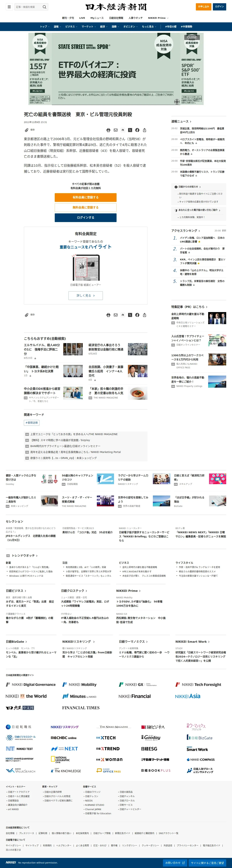Click the magnifier search icon in header
Image resolution: width=232 pixels, height=868 pixels.
[x=44, y=7]
